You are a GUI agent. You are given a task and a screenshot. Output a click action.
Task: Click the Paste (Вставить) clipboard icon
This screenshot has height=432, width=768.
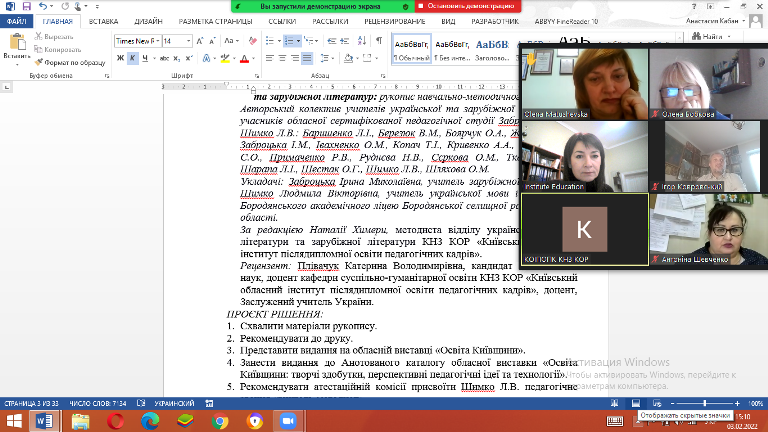coord(17,43)
